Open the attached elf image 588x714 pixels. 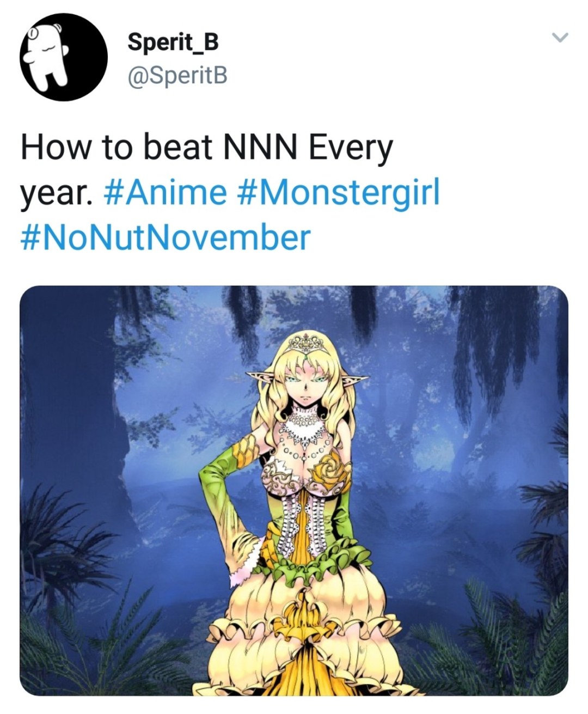click(294, 490)
